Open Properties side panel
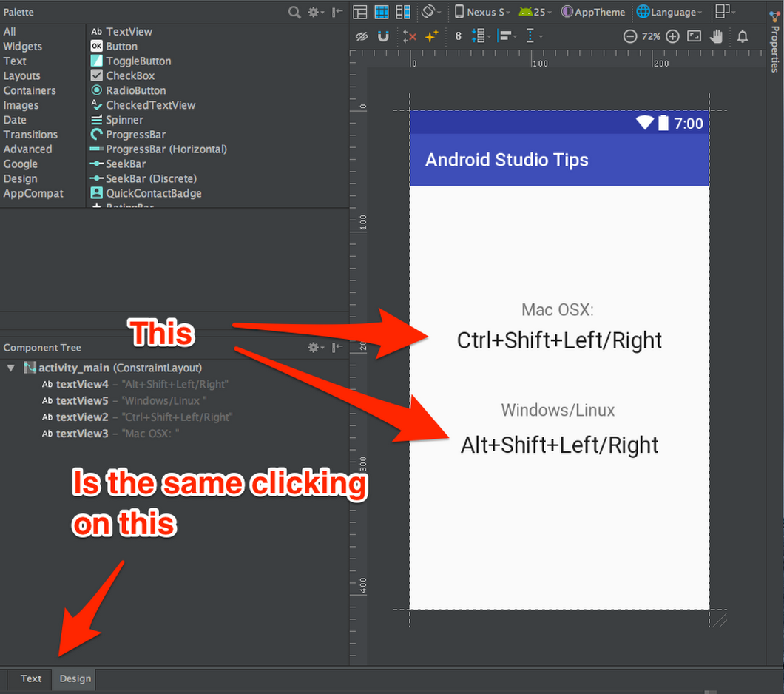This screenshot has width=784, height=694. [774, 42]
